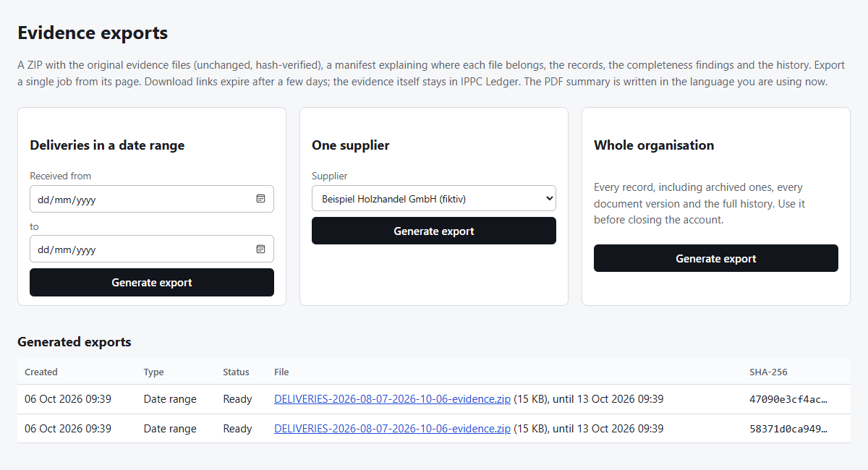Click the created date in the 58371d0ca949 row
The image size is (868, 470).
pos(68,429)
